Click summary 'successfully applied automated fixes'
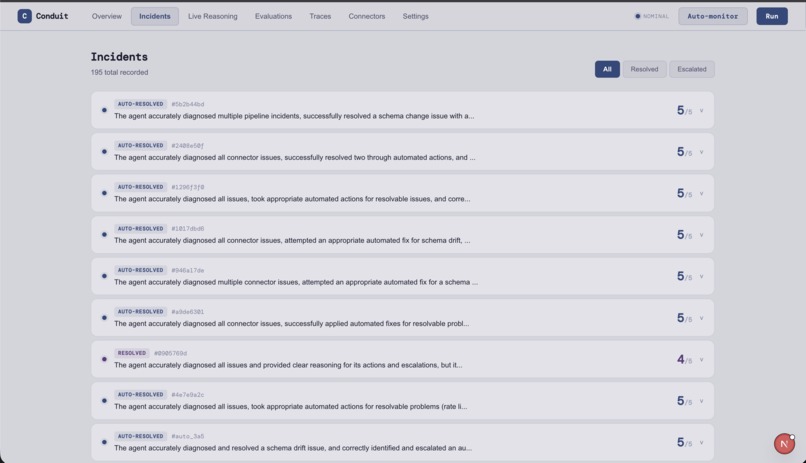 point(291,324)
